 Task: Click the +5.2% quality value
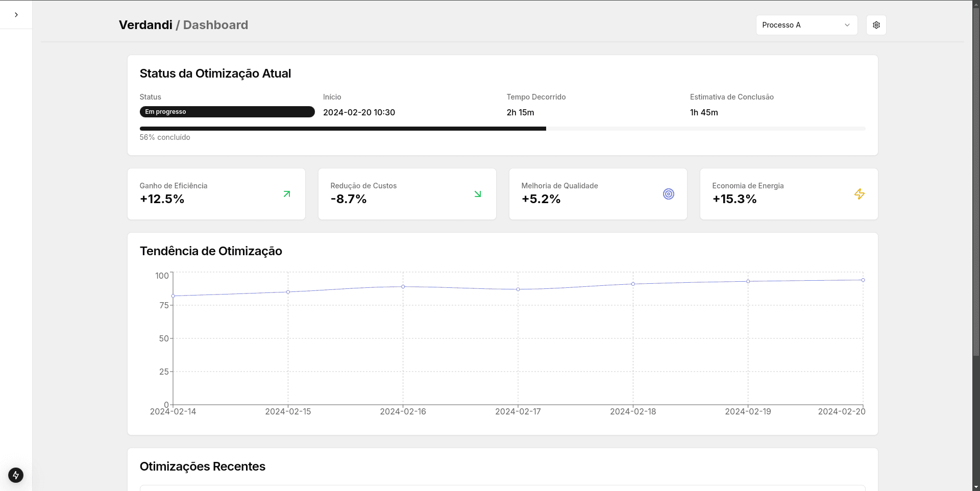(x=541, y=199)
